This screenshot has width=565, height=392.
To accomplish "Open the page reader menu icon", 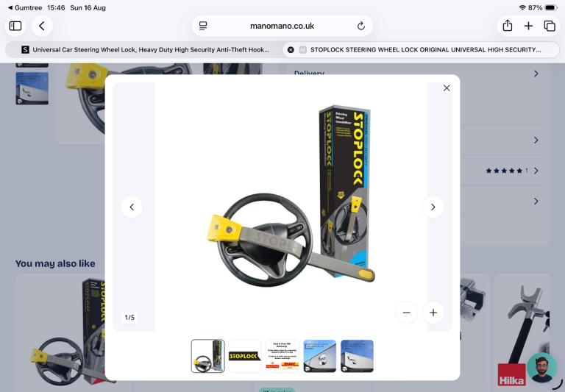I will pos(203,26).
